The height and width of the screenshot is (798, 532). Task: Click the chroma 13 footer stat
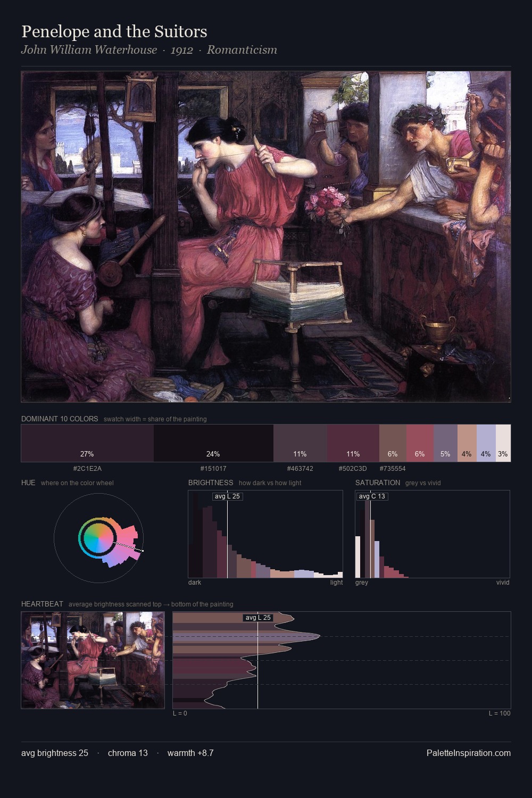[128, 753]
